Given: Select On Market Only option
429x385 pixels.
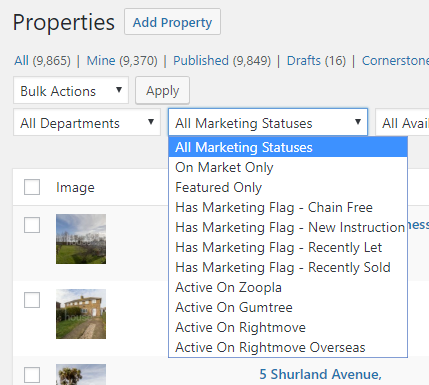Looking at the screenshot, I should pos(288,167).
